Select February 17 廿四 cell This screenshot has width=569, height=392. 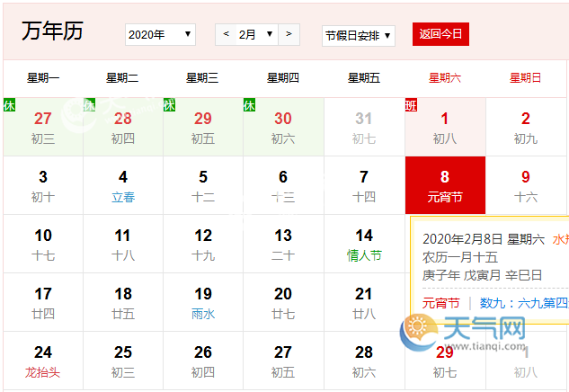point(43,302)
